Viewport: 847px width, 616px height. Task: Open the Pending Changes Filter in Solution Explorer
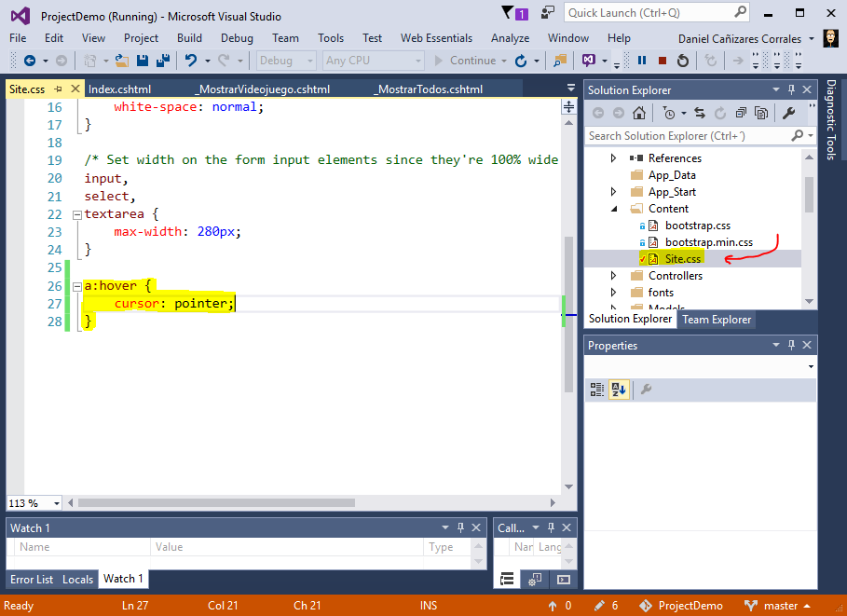point(669,113)
